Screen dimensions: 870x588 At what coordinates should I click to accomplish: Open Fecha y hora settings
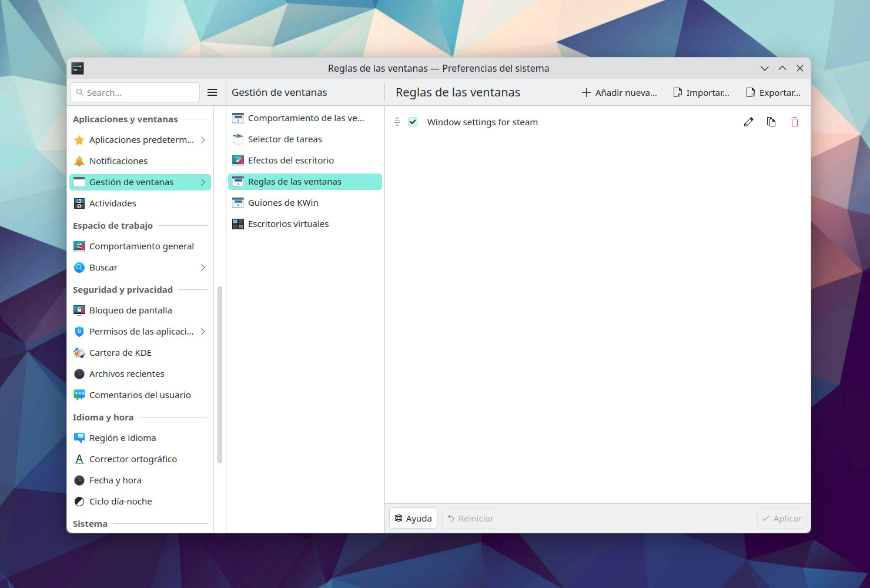click(140, 480)
